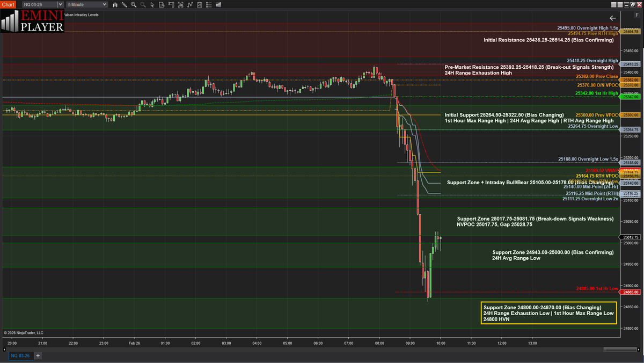This screenshot has width=644, height=363.
Task: Click '25264.75 Overnight Low' label
Action: click(x=593, y=126)
